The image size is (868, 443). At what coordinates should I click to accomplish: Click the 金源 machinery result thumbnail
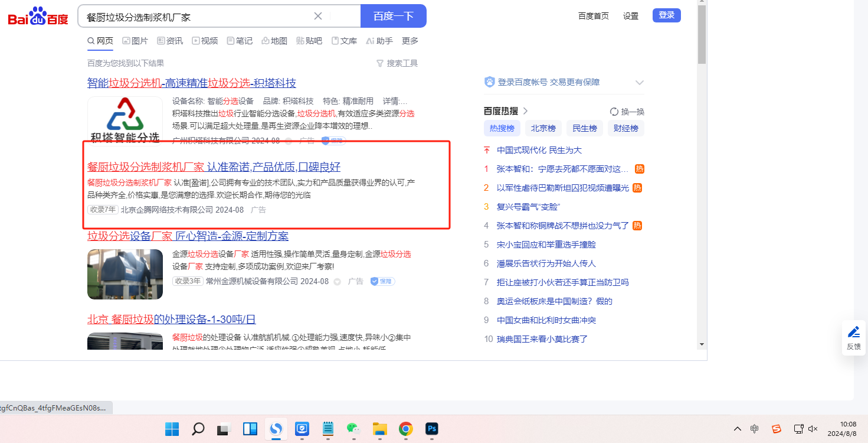click(x=125, y=274)
